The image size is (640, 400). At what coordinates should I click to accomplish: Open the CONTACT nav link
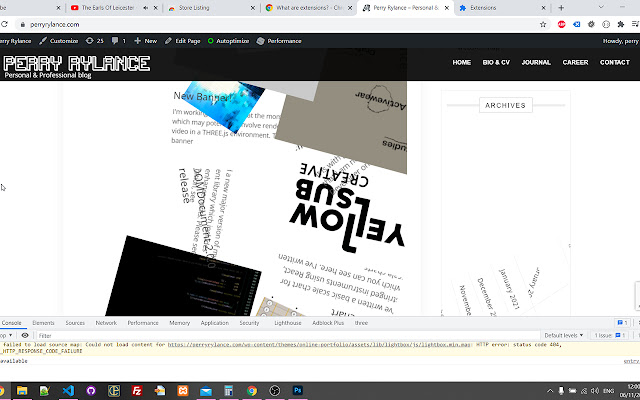pyautogui.click(x=615, y=62)
